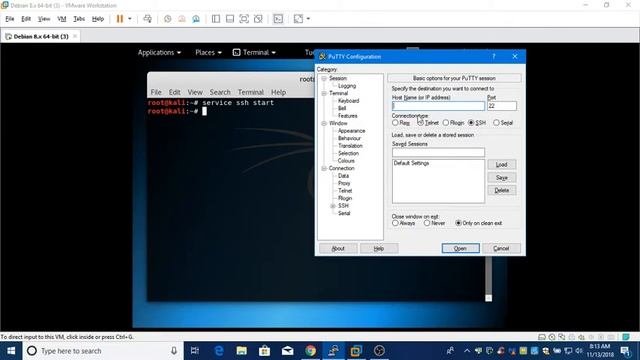Click the Load session button
Image resolution: width=640 pixels, height=360 pixels.
[502, 164]
